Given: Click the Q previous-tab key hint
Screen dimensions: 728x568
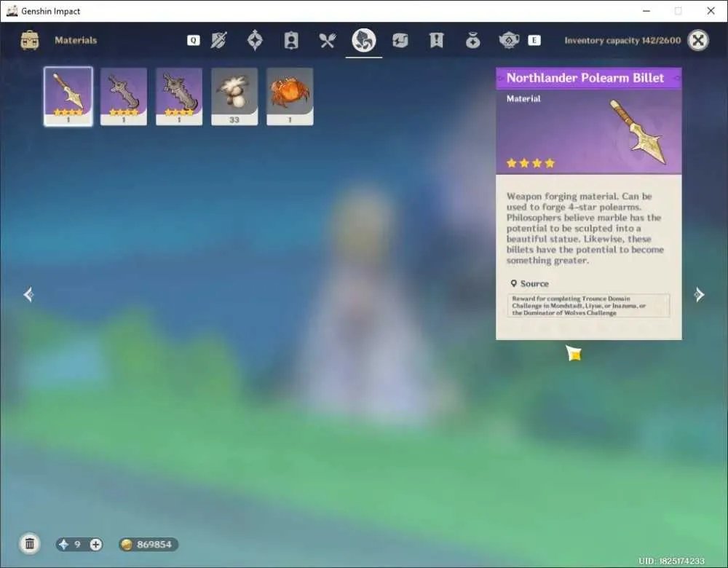Looking at the screenshot, I should click(x=193, y=40).
